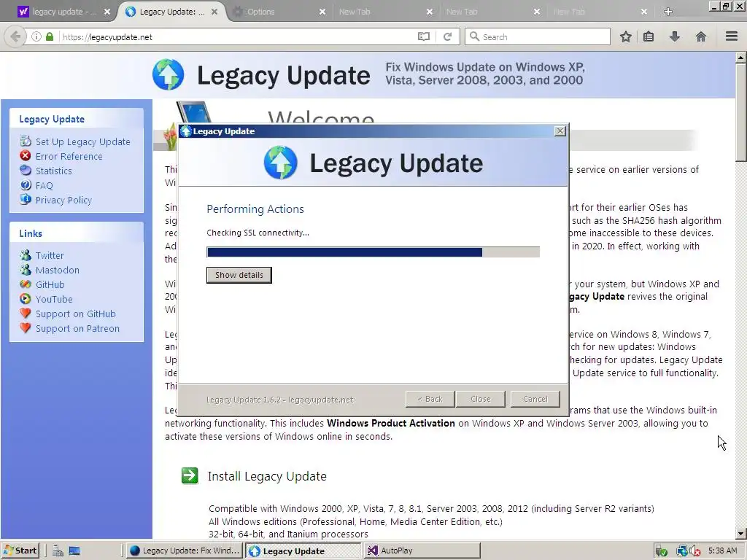Viewport: 747px width, 560px height.
Task: Click the Checking SSL connectivity status text
Action: pyautogui.click(x=258, y=233)
